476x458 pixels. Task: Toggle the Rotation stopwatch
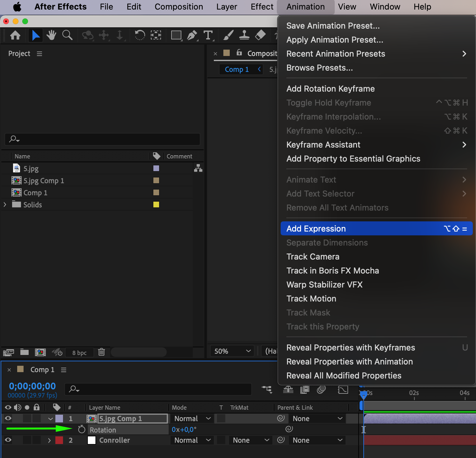click(x=82, y=430)
